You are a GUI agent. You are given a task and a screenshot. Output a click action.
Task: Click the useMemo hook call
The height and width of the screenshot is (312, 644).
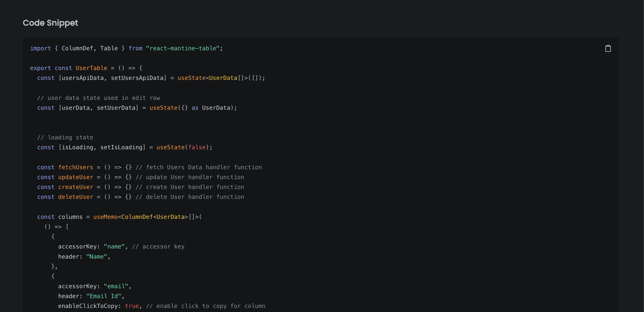(x=105, y=217)
